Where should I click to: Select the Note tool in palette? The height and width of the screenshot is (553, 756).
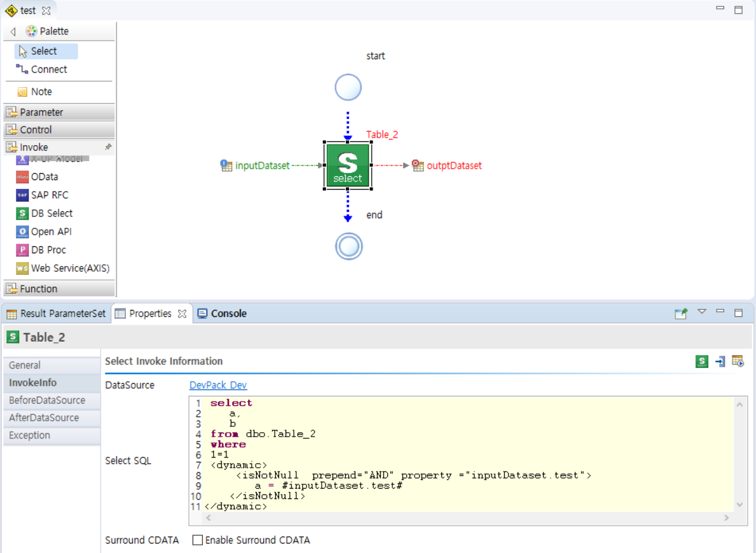[x=41, y=92]
